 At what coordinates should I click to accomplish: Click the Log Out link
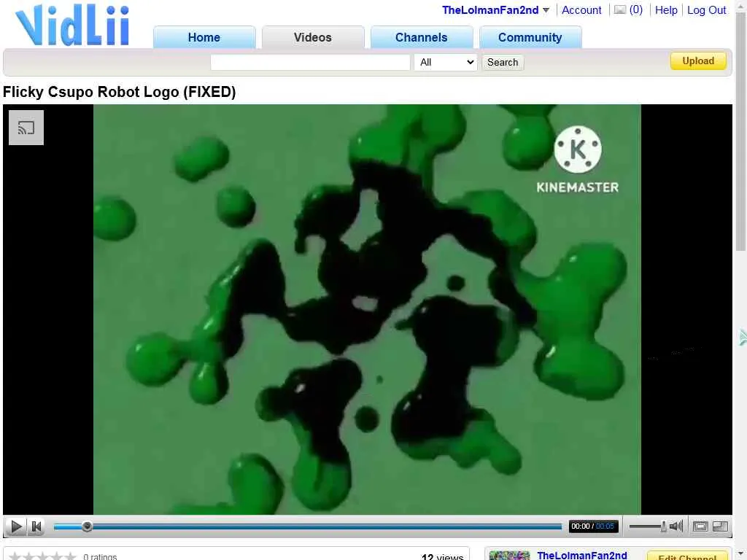[706, 10]
